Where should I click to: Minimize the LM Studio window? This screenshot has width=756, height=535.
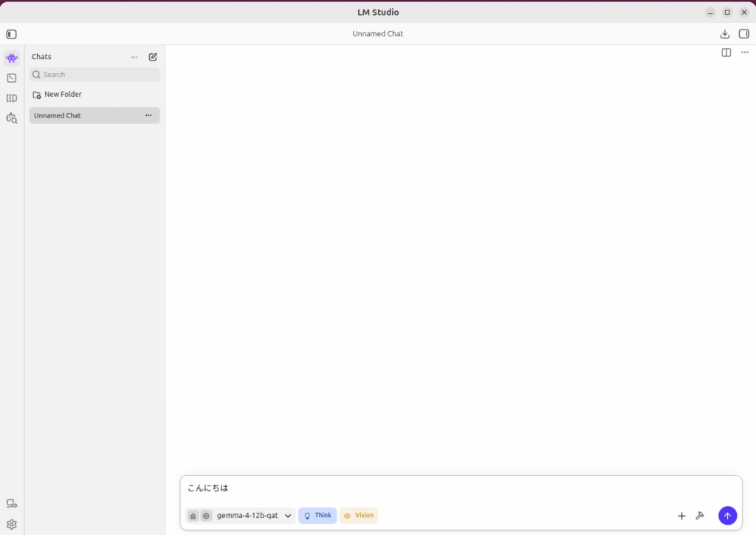pyautogui.click(x=710, y=13)
